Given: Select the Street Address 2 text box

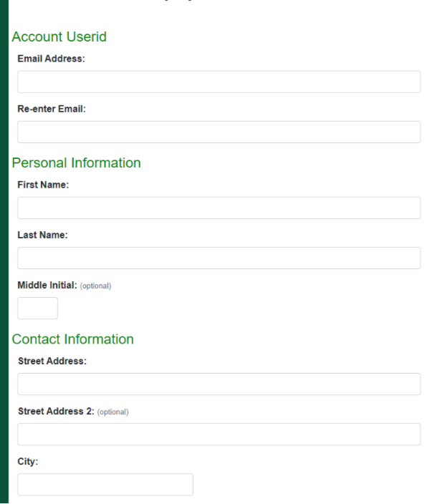Looking at the screenshot, I should tap(218, 435).
